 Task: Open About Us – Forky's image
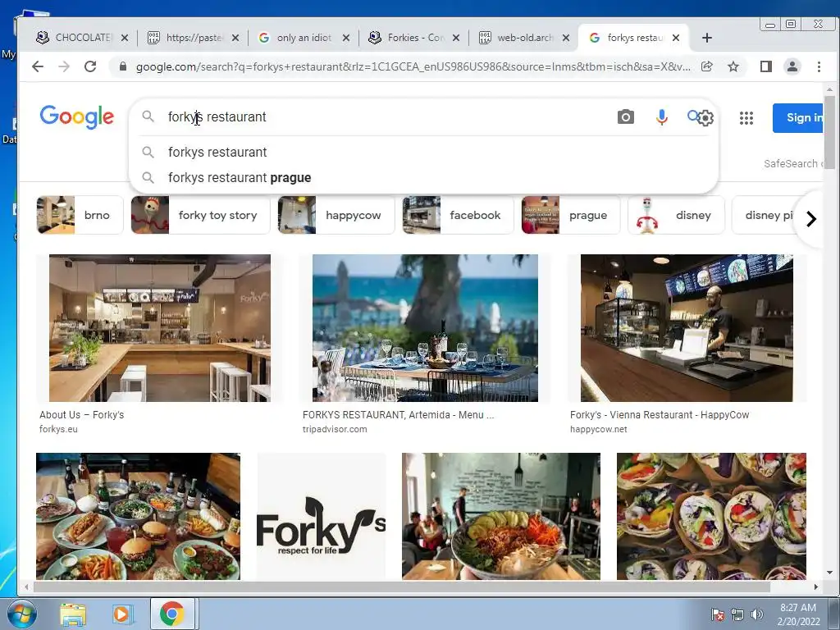click(x=160, y=328)
